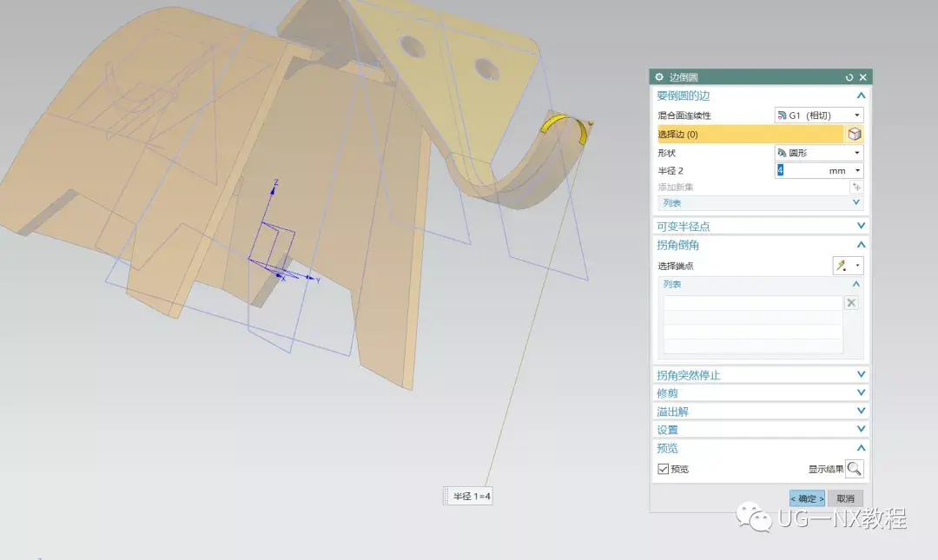Open the 半径 2 mm units dropdown arrow
938x560 pixels.
click(857, 171)
